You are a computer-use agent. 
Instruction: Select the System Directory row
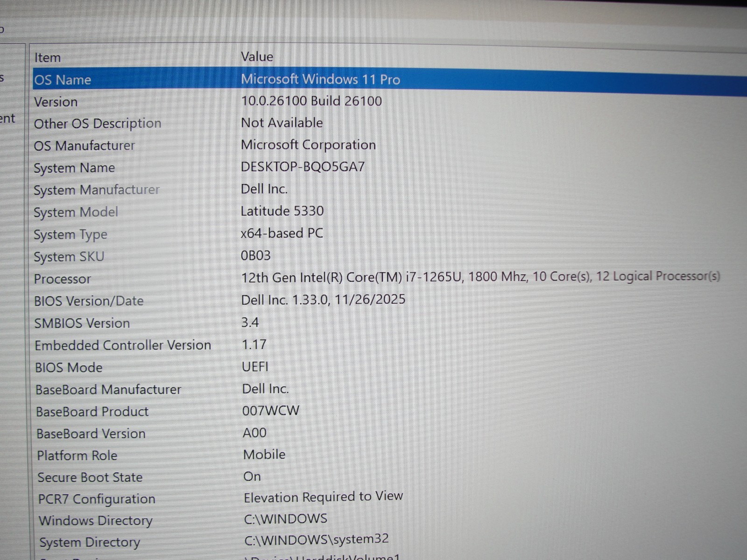[x=90, y=542]
